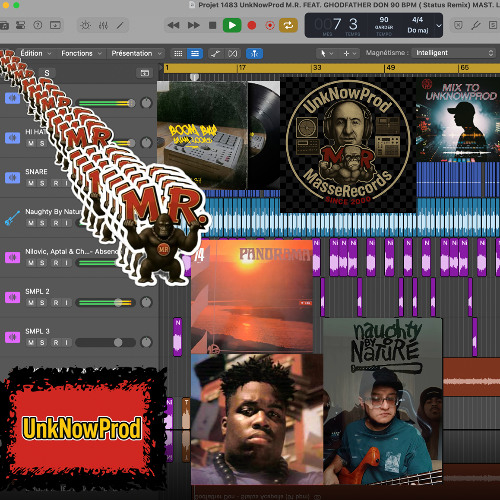Viewport: 500px width, 500px height.
Task: Click the Replace mode X icon
Action: click(x=458, y=25)
